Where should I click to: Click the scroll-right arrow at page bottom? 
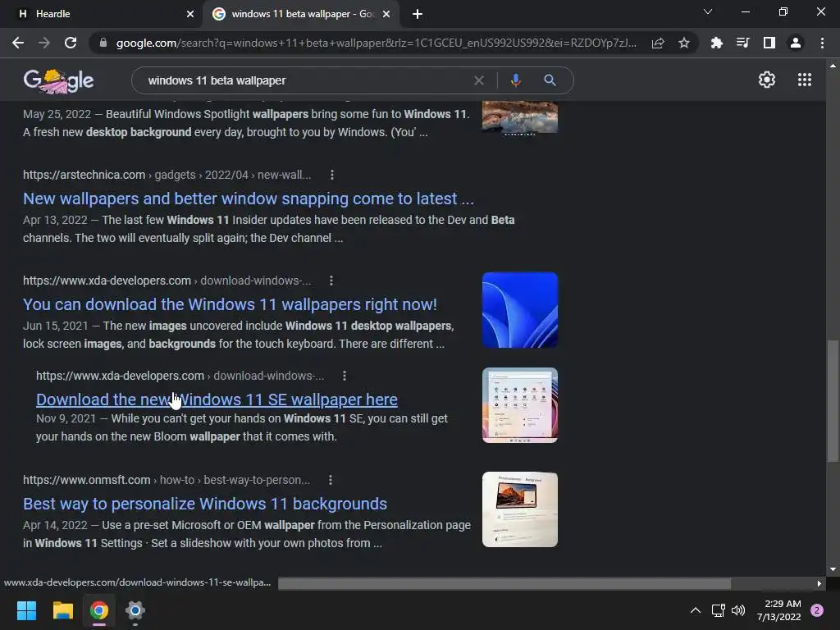tap(819, 583)
